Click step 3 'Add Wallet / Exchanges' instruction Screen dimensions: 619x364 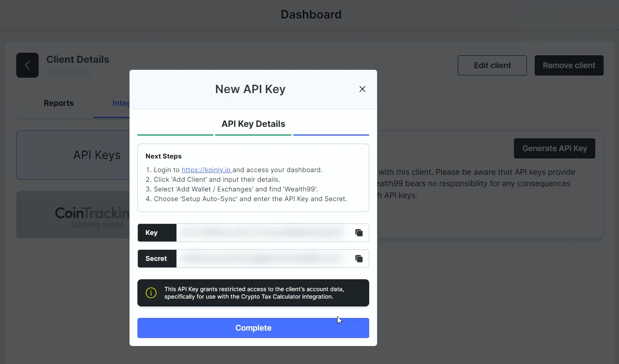pyautogui.click(x=231, y=189)
